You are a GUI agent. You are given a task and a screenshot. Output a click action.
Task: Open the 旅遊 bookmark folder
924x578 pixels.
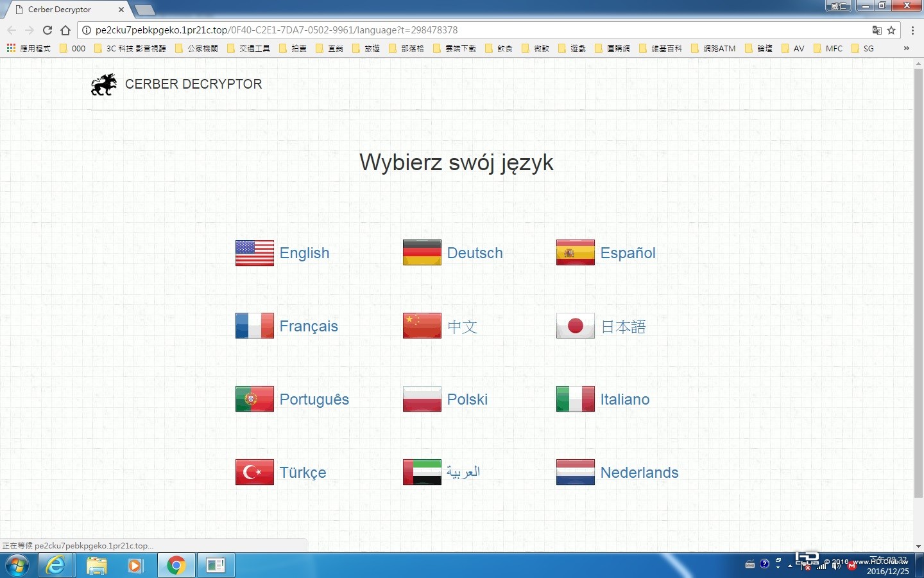(x=366, y=48)
